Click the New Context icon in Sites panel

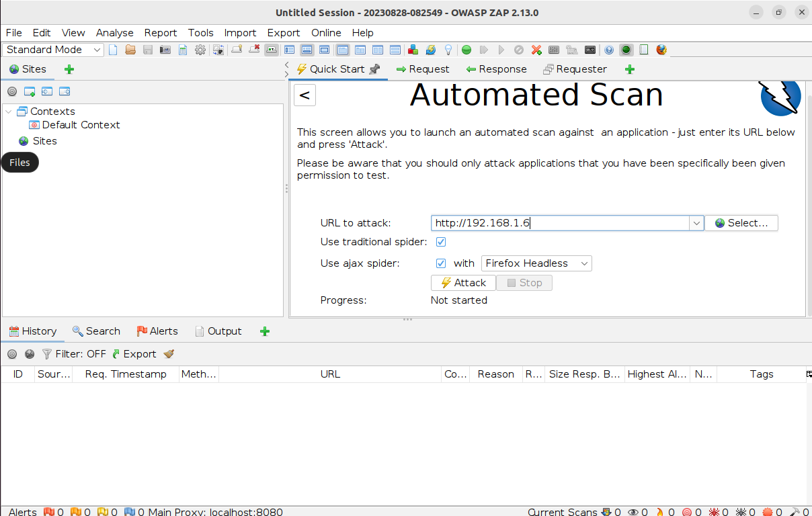30,91
